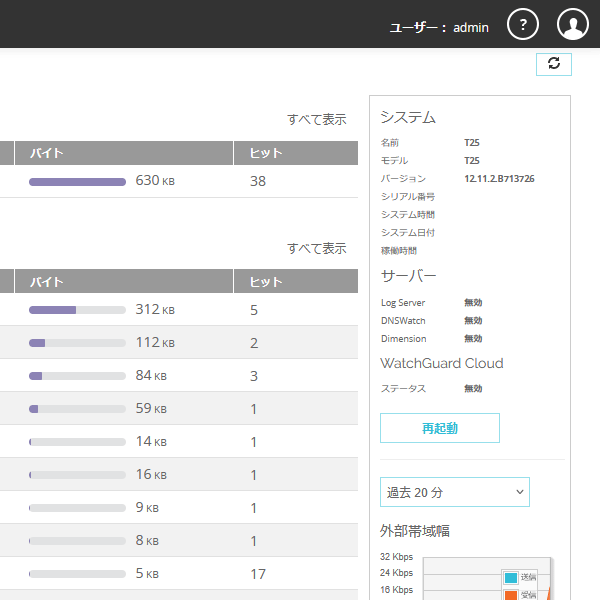Sort lower table by ヒット column header
This screenshot has width=600, height=600.
296,282
